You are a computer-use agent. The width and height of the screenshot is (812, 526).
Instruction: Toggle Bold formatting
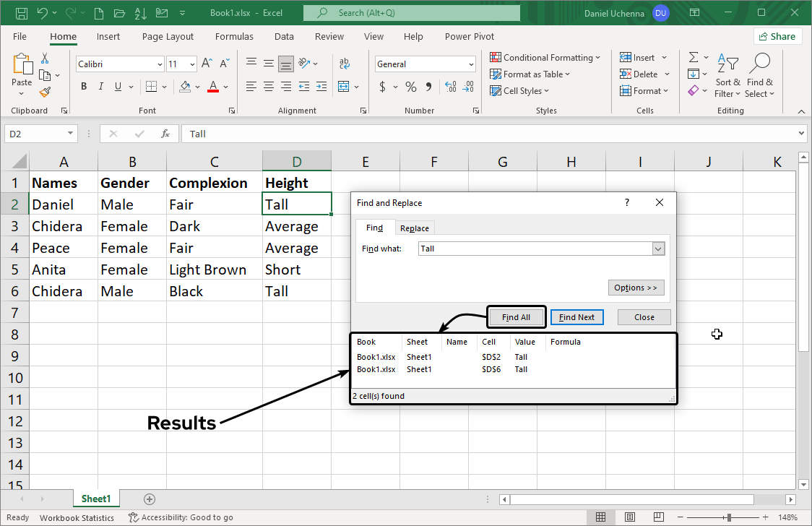(84, 87)
